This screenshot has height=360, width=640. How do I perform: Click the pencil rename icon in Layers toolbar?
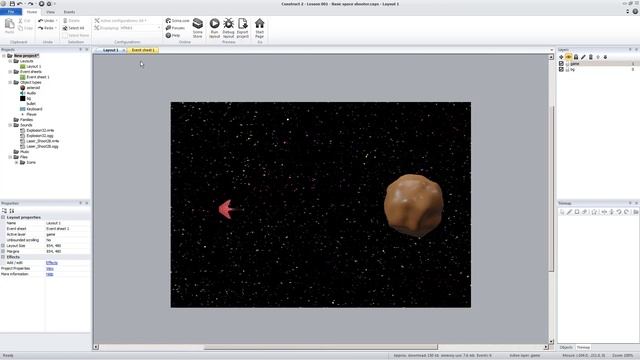tap(583, 57)
